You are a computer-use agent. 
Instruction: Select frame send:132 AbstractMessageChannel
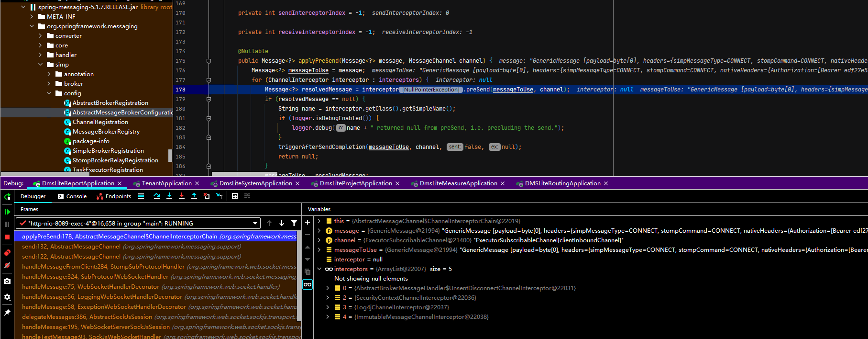tap(156, 247)
